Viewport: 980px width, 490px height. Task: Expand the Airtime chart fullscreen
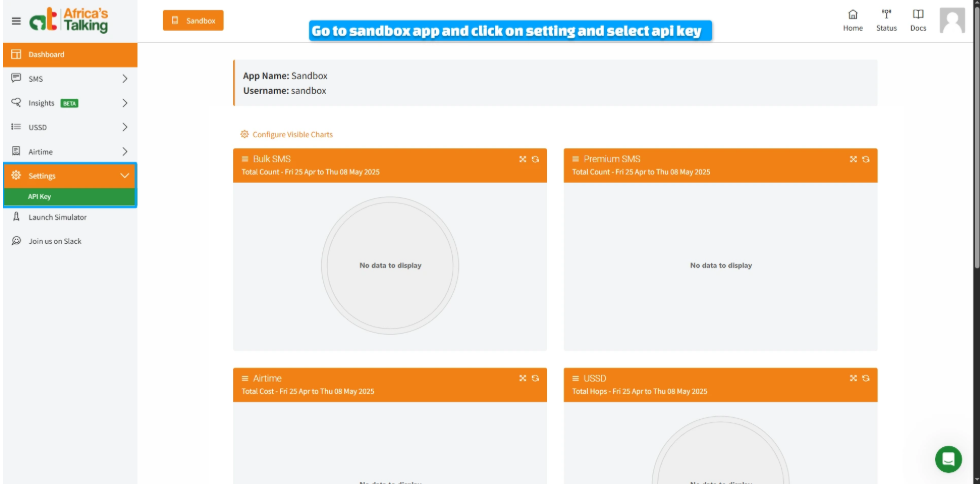(x=522, y=378)
